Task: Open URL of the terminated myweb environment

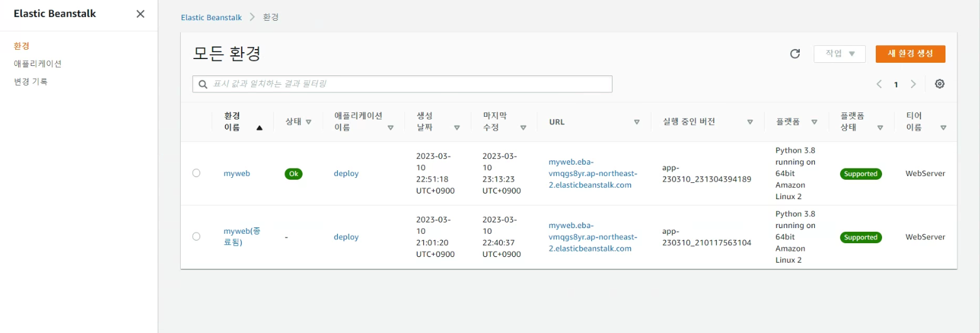Action: point(593,237)
